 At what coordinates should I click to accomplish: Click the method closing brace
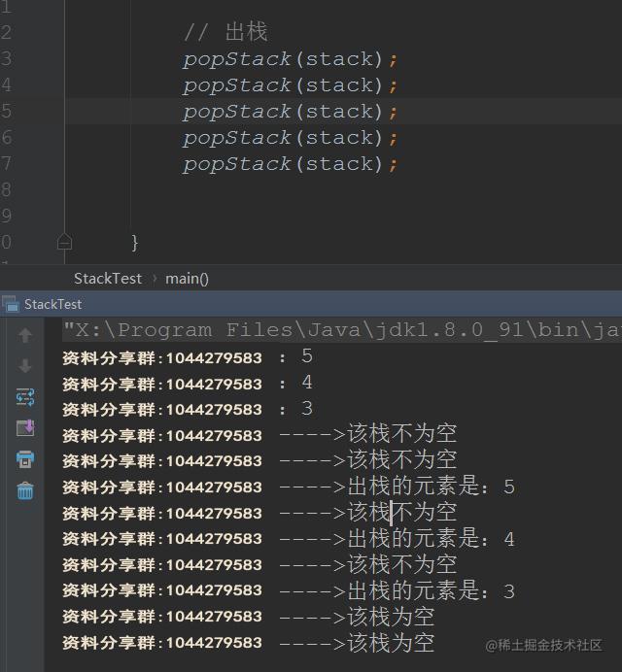tap(135, 243)
